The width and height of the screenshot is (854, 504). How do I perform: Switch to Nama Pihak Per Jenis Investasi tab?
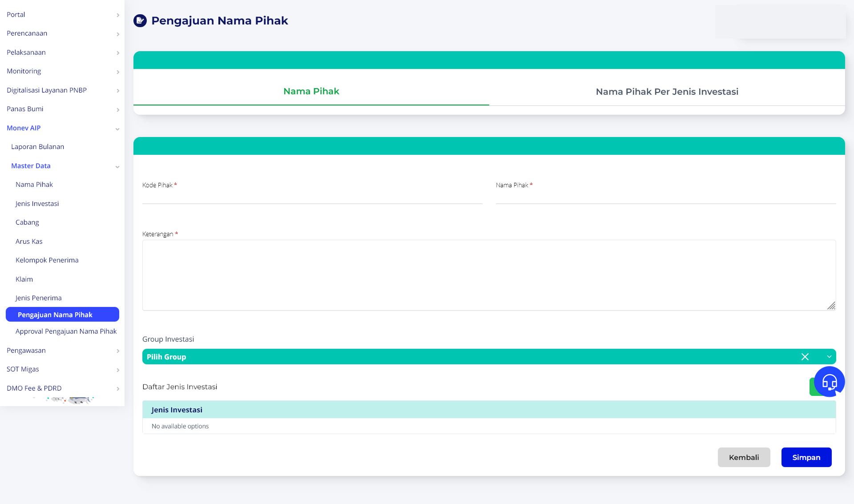[x=667, y=92]
